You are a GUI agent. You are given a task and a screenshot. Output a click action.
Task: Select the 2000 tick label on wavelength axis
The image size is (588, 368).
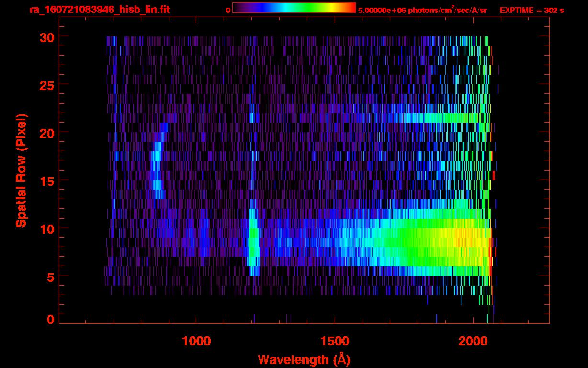(x=472, y=341)
